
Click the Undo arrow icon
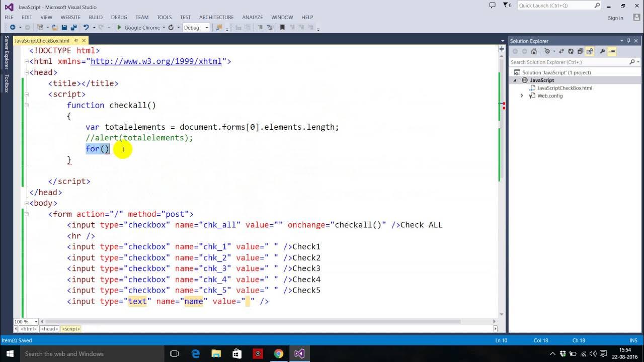pos(86,28)
